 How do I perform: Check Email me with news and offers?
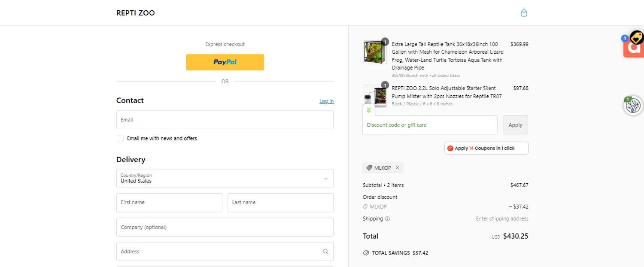(120, 138)
